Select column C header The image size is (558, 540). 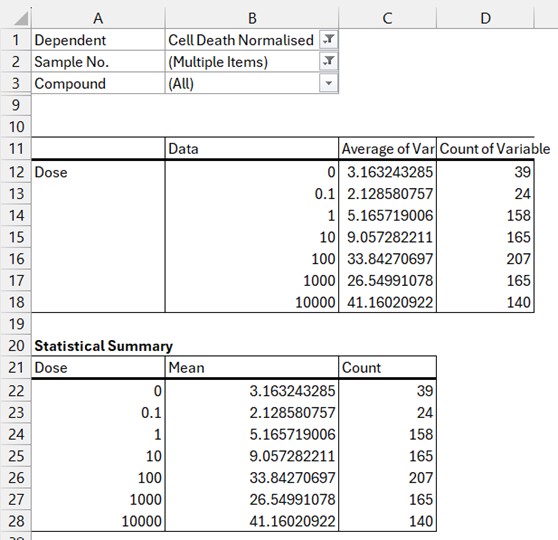click(388, 18)
